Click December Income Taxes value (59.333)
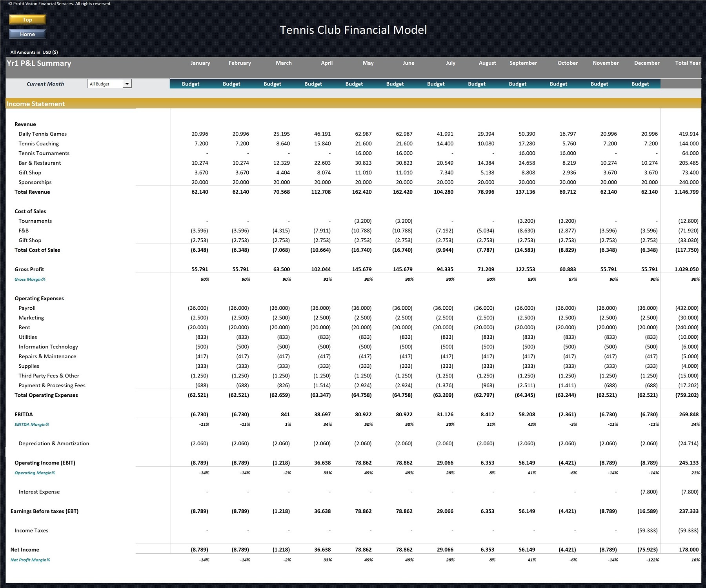Screen dimensions: 706x588 click(x=648, y=530)
